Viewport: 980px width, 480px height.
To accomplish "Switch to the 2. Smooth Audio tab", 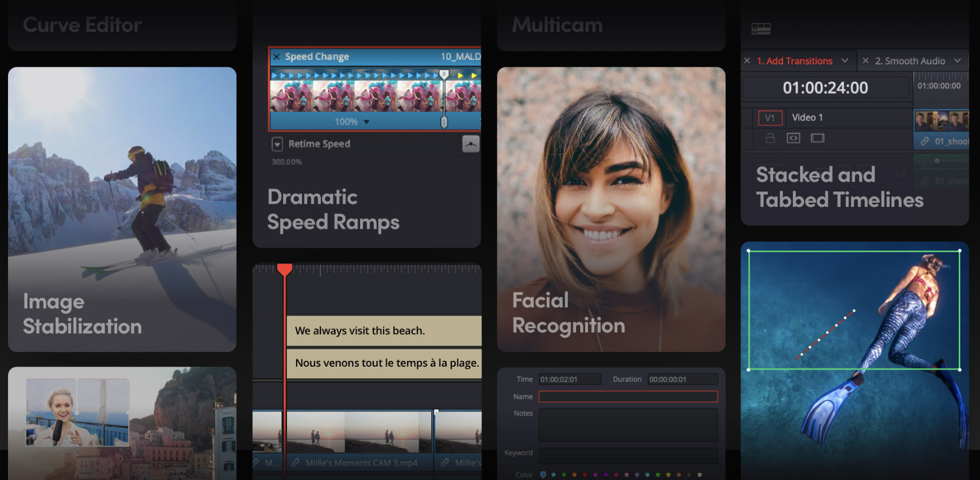I will tap(909, 61).
